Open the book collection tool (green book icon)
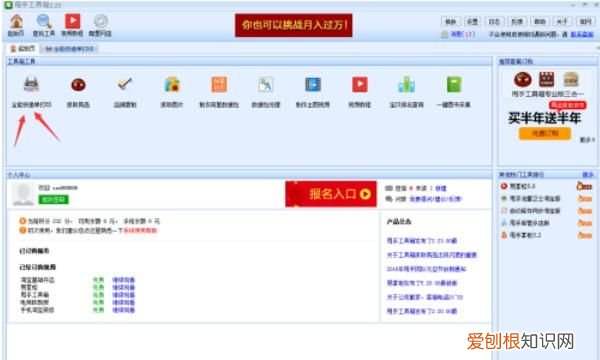The width and height of the screenshot is (600, 360). coord(454,84)
